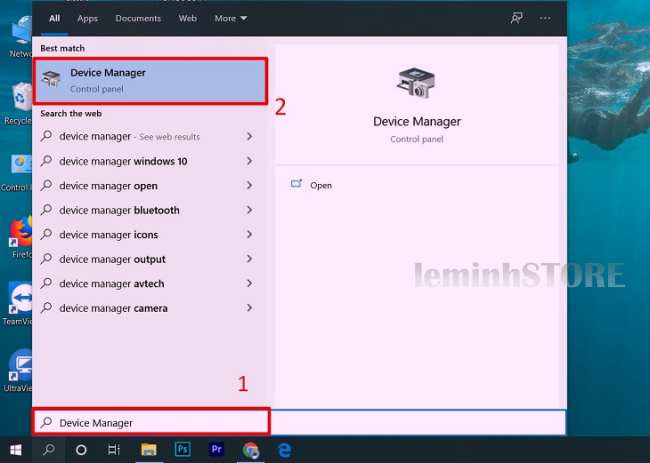
Task: Expand arrow for 'device manager icons'
Action: point(249,234)
